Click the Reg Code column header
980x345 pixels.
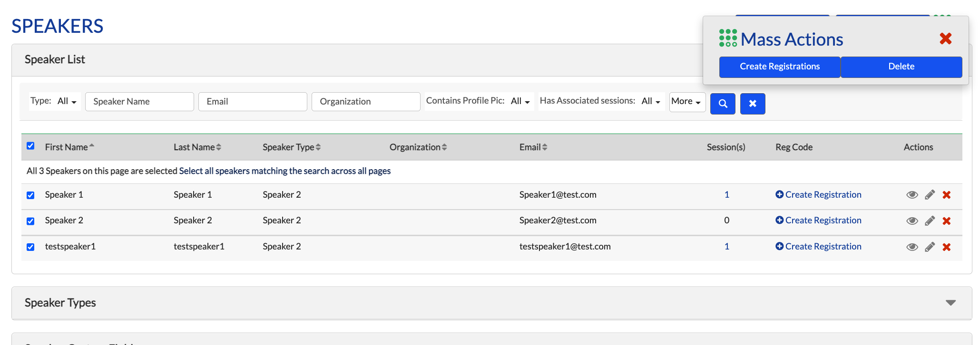click(794, 147)
